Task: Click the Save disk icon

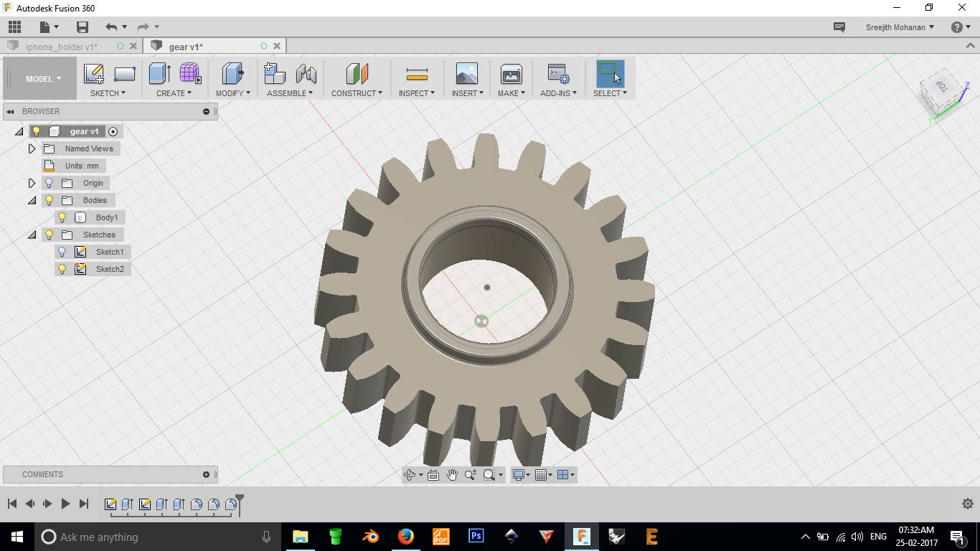Action: [x=83, y=27]
